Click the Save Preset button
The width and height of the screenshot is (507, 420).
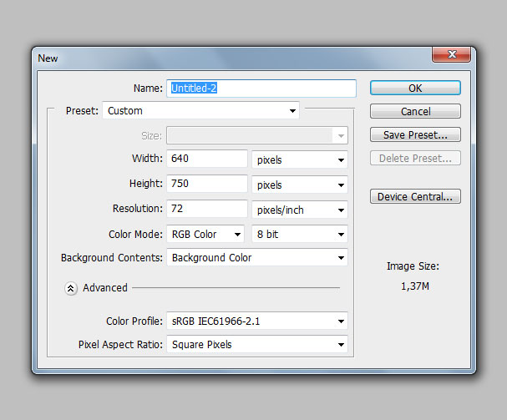415,134
